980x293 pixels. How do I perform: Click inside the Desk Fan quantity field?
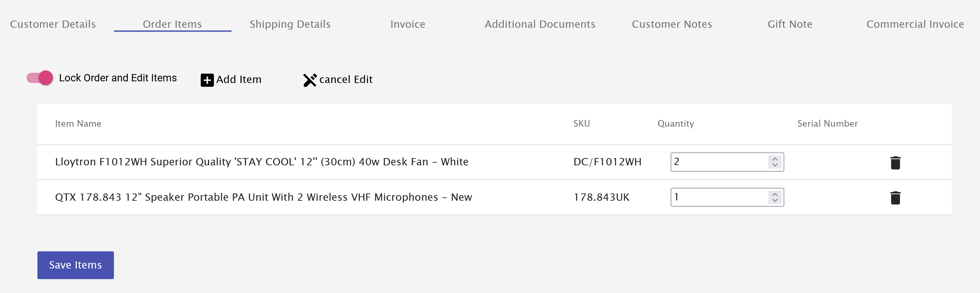tap(719, 162)
